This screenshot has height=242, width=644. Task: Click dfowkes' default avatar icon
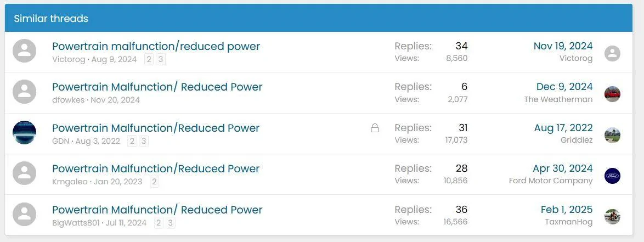coord(24,92)
